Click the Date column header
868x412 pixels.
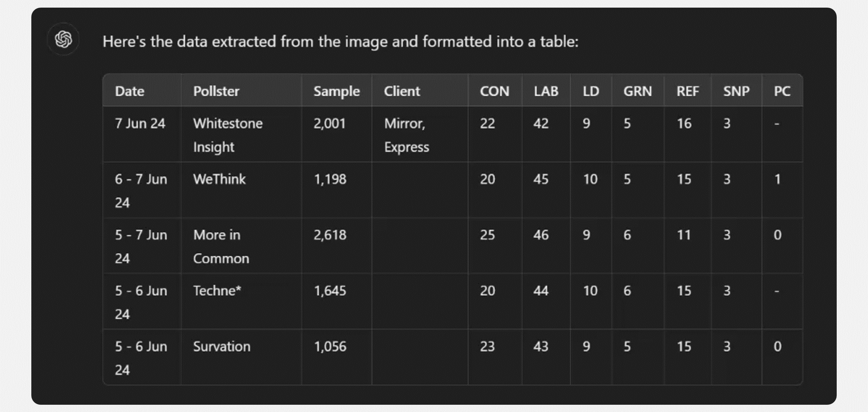[130, 91]
